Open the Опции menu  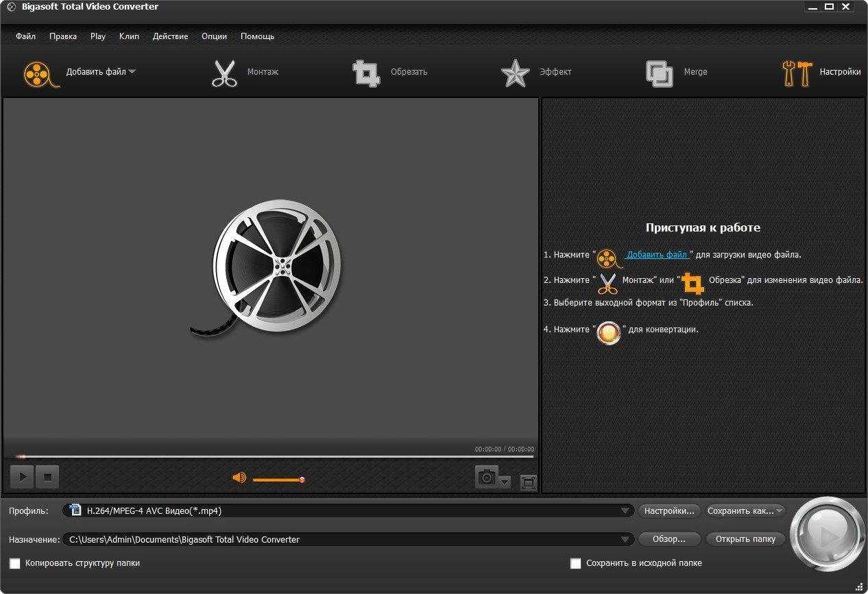(x=214, y=36)
